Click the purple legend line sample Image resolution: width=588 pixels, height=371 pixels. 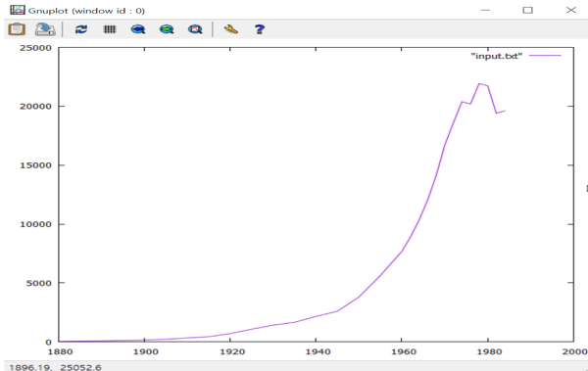pyautogui.click(x=545, y=56)
